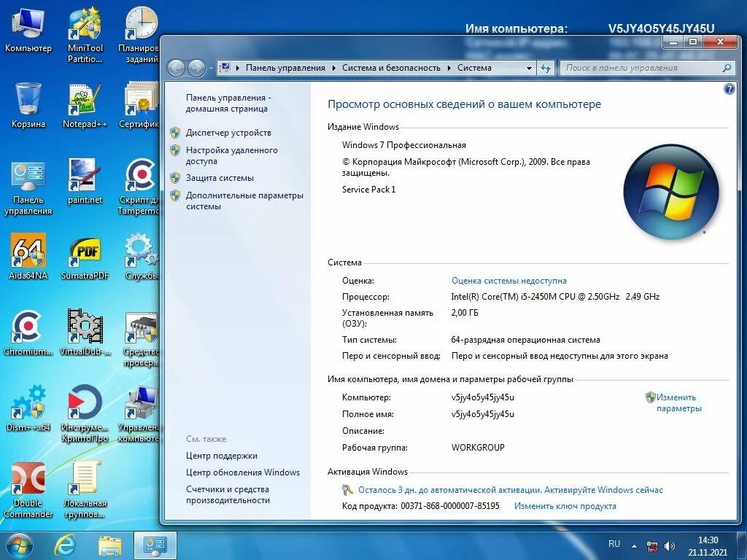Launch paint.net desktop shortcut

point(85,182)
